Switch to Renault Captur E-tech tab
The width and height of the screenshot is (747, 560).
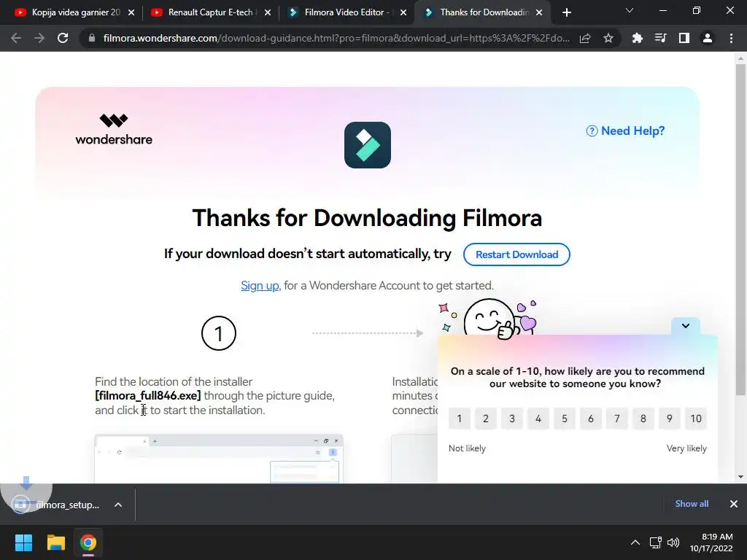209,12
